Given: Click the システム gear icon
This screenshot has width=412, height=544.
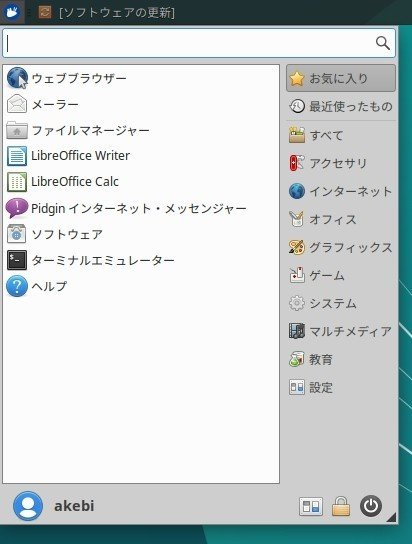Looking at the screenshot, I should 297,304.
